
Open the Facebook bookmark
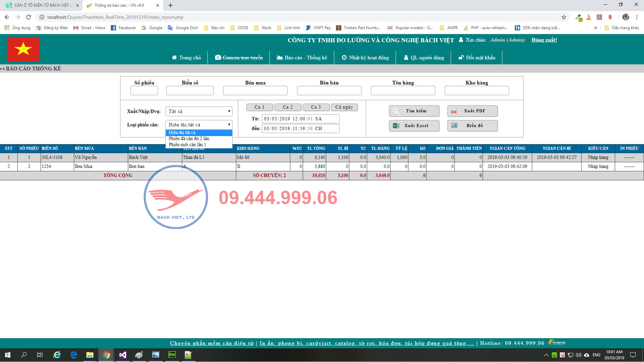tap(123, 28)
